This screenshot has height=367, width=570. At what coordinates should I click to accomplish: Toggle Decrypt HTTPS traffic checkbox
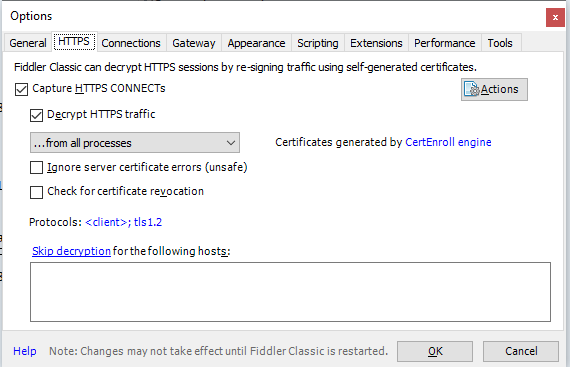[x=36, y=115]
